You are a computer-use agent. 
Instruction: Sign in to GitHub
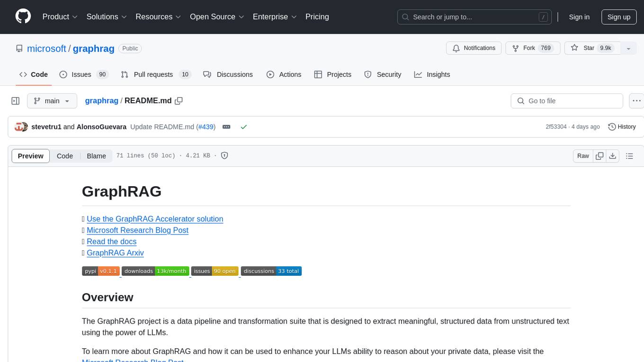pyautogui.click(x=579, y=17)
